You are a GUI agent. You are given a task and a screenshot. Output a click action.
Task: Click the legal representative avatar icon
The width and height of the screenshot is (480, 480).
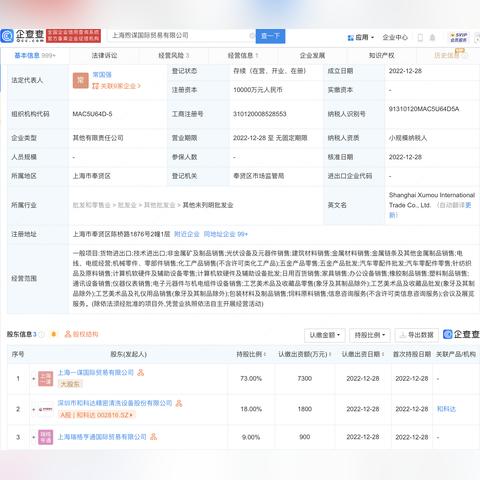pyautogui.click(x=81, y=80)
